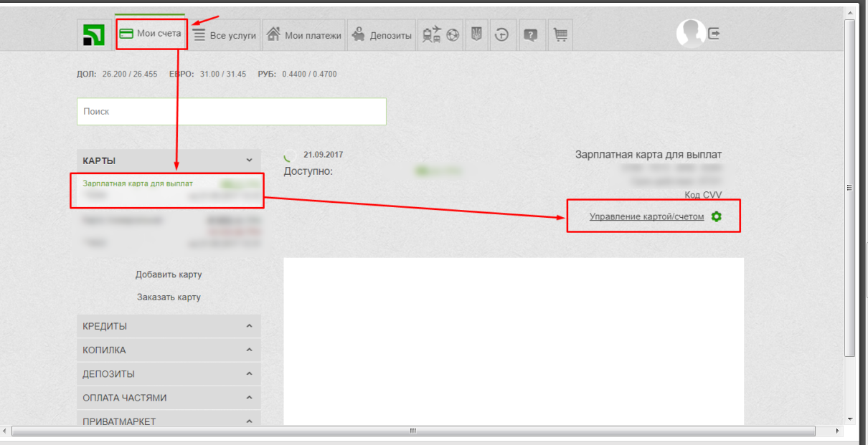Click the green gear settings icon
The height and width of the screenshot is (445, 868).
[x=716, y=216]
